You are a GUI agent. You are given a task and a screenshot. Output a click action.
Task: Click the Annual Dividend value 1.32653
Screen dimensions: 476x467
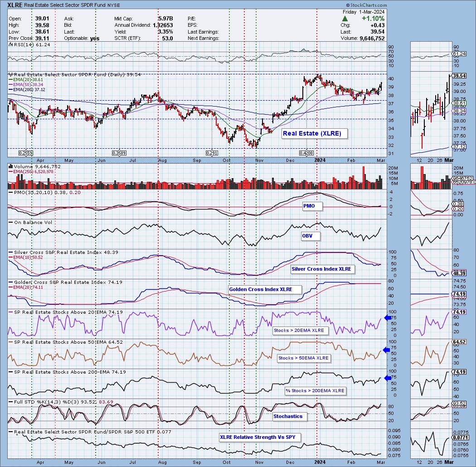[x=163, y=25]
